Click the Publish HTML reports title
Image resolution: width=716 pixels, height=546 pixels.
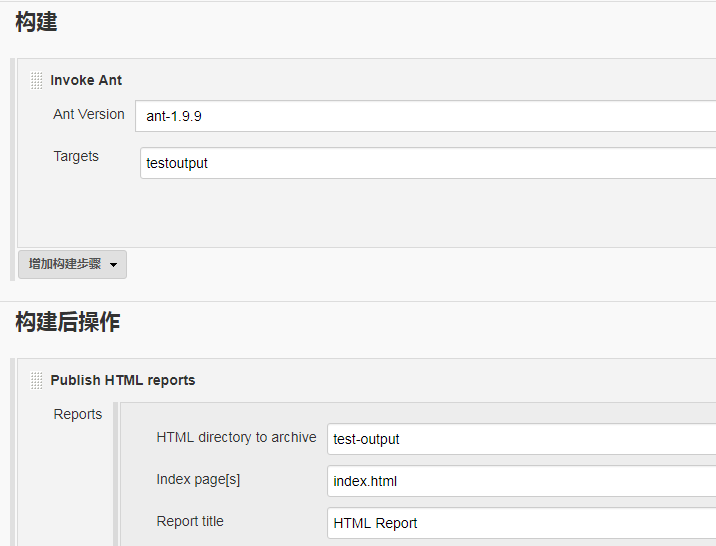(123, 380)
